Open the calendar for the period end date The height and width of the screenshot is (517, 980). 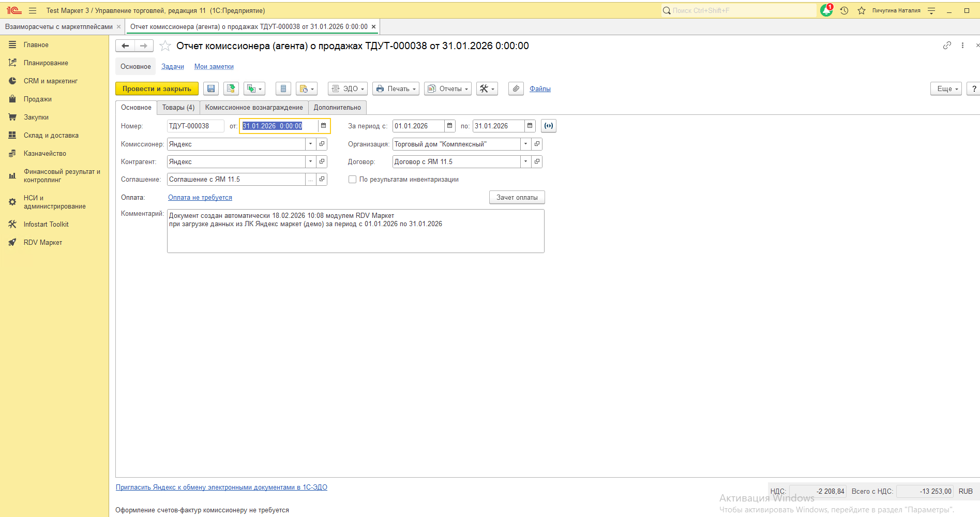[x=530, y=126]
